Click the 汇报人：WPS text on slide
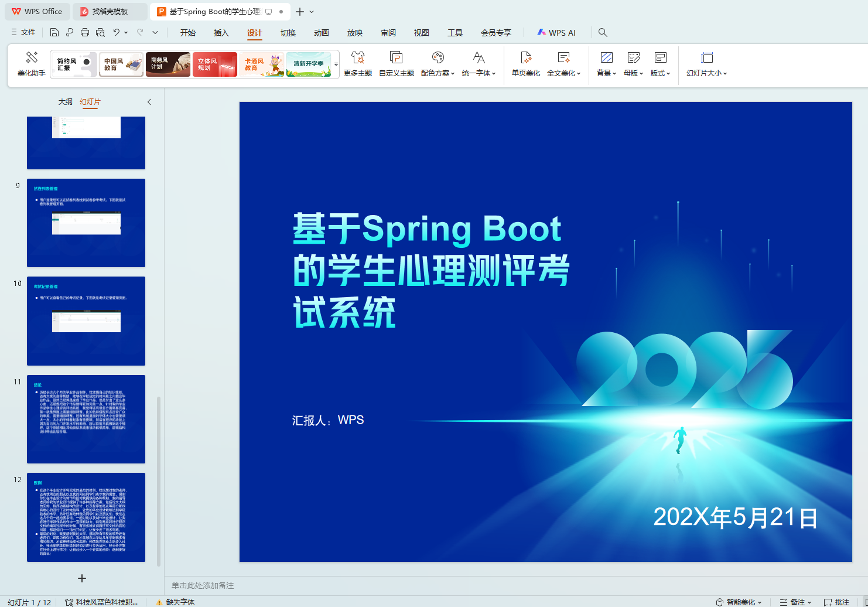 328,420
